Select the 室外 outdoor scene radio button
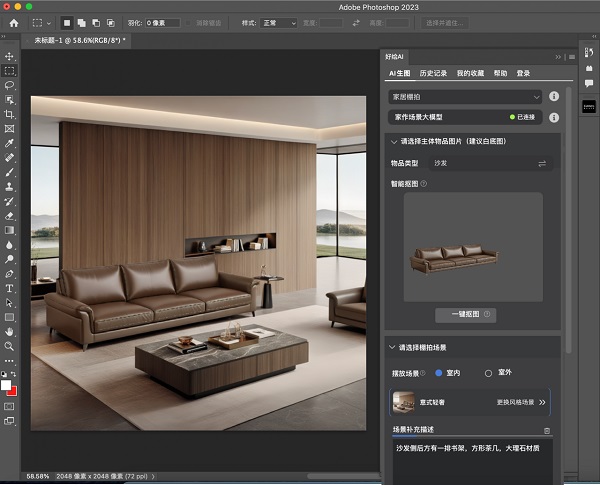The width and height of the screenshot is (600, 485). (488, 373)
